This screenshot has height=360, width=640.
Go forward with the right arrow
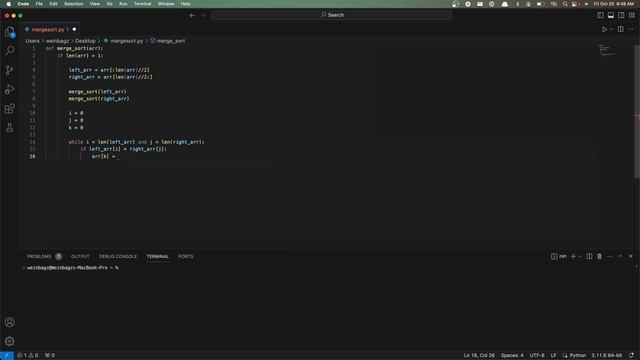pyautogui.click(x=203, y=15)
